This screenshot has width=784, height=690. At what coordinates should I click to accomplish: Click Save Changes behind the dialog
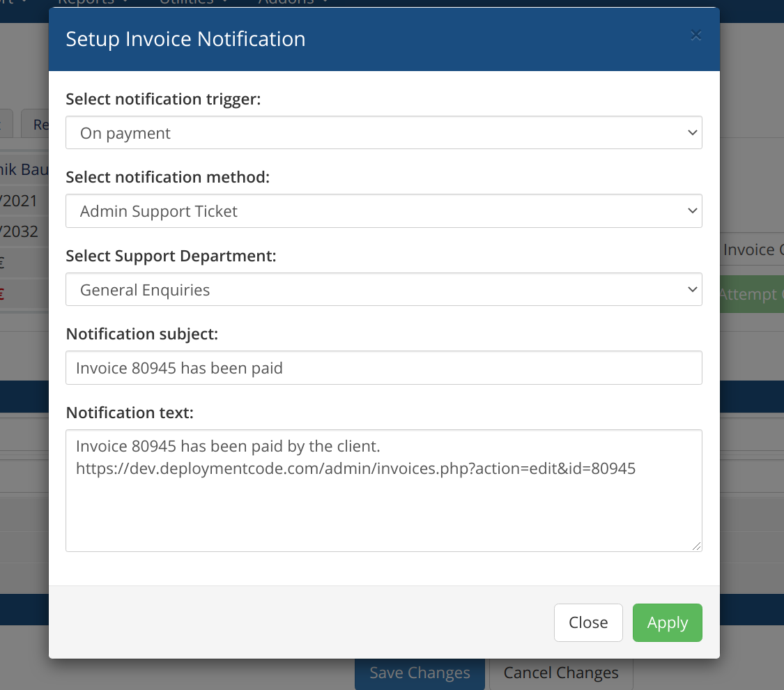(x=420, y=674)
